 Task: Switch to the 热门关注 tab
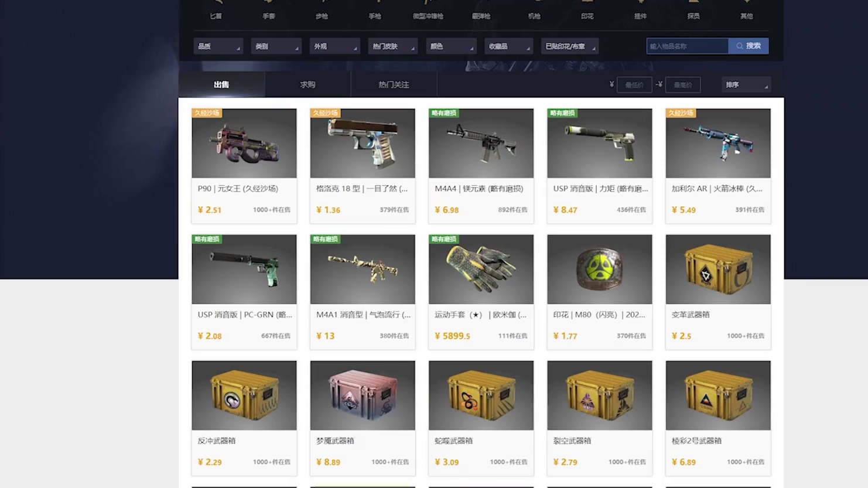point(394,84)
